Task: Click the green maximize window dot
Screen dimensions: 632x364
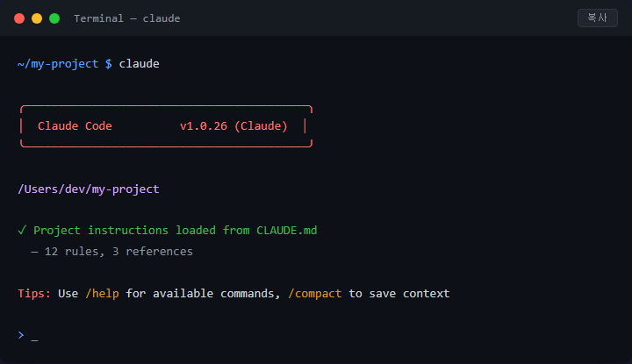Action: (x=54, y=18)
